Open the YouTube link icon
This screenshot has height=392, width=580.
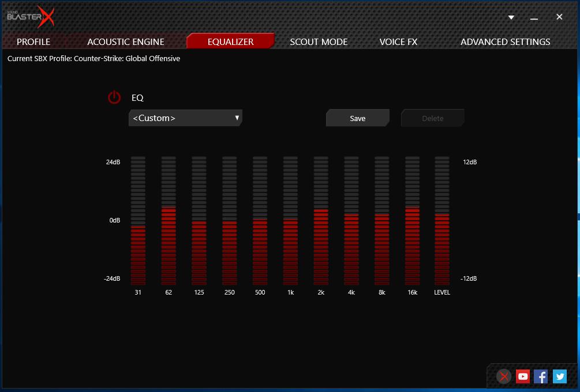click(523, 376)
